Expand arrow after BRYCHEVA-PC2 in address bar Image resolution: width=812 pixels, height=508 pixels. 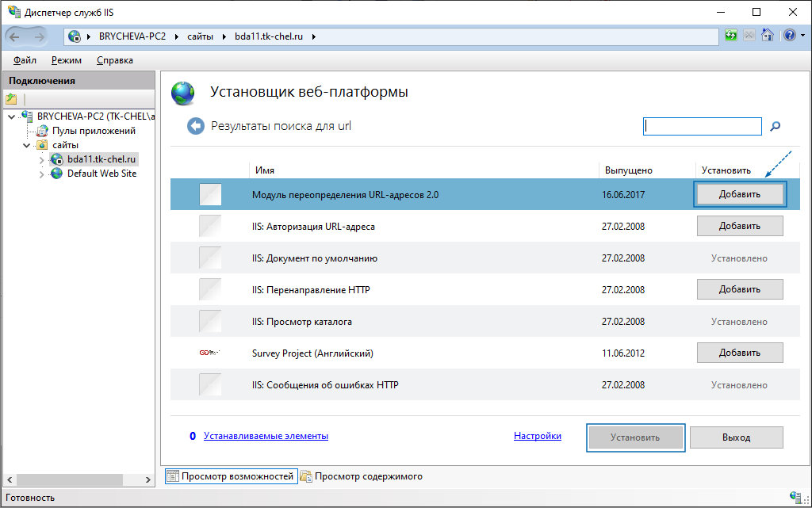point(177,36)
